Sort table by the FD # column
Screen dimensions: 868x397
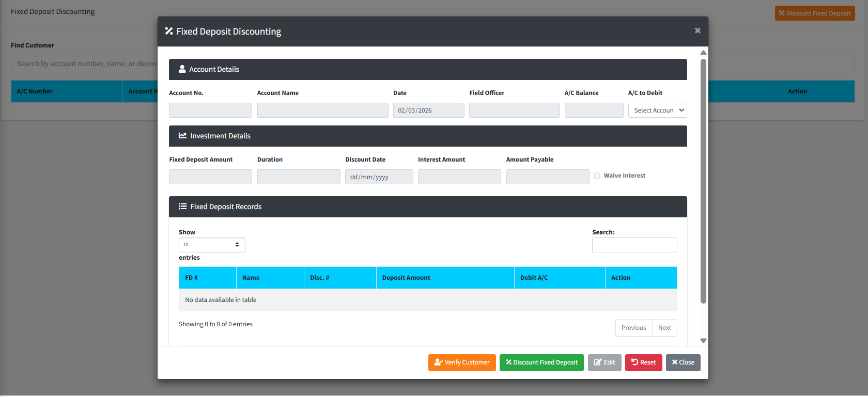pos(207,278)
